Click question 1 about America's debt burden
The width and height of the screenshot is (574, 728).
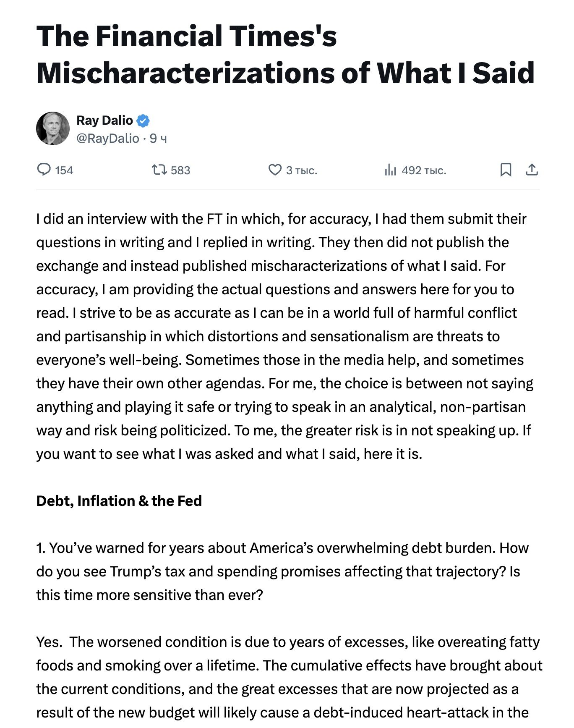281,571
